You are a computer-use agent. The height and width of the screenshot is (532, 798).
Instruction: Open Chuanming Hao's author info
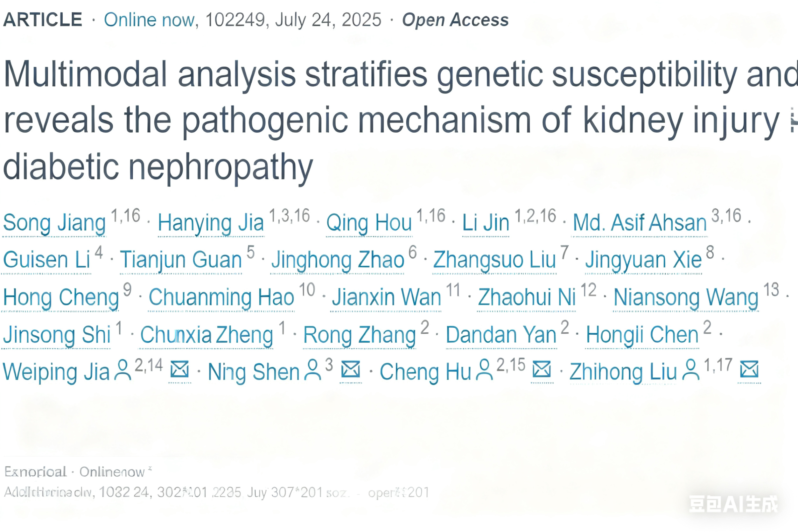(221, 297)
